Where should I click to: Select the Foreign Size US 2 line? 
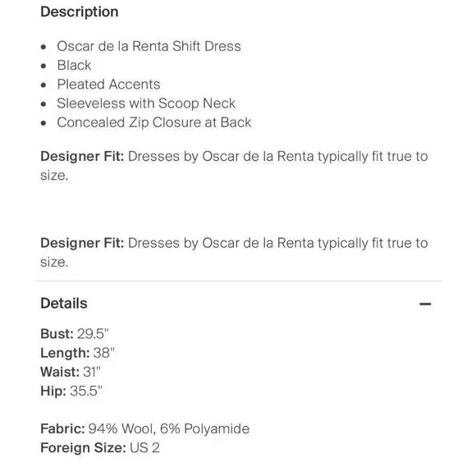pos(100,448)
